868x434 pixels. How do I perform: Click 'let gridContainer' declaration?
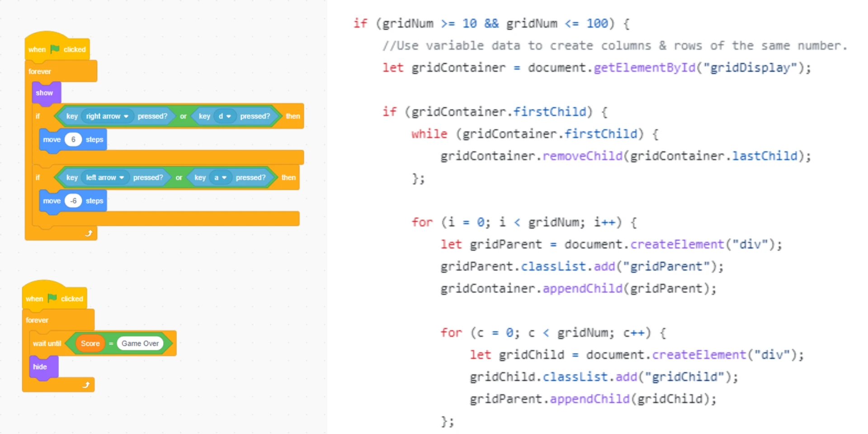tap(597, 68)
